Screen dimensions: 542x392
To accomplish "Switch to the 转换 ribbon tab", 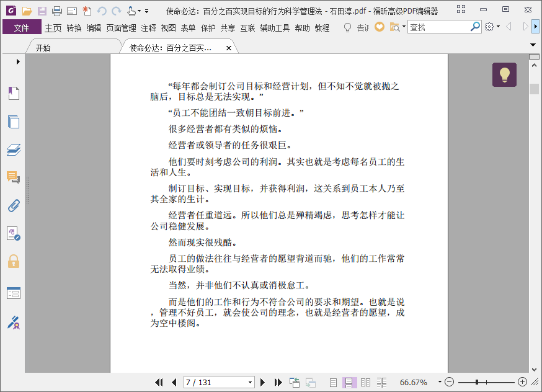I will click(x=74, y=28).
